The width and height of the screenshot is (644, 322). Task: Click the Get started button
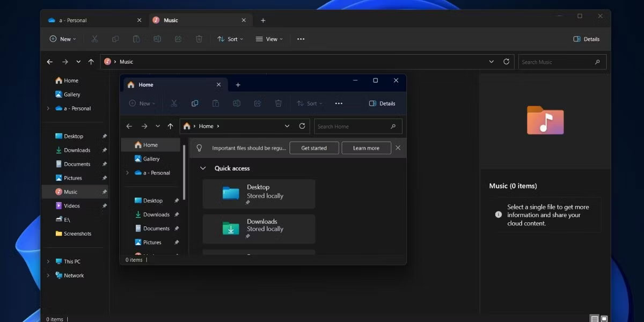pos(314,148)
